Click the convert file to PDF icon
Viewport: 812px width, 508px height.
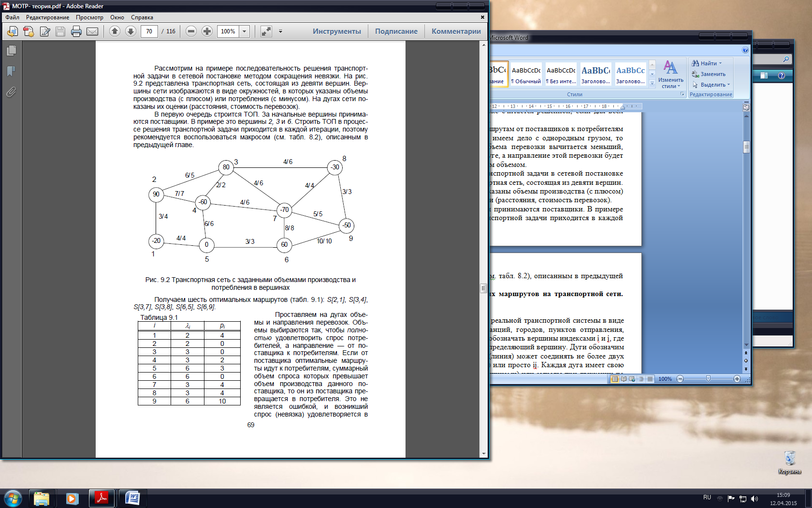[29, 31]
